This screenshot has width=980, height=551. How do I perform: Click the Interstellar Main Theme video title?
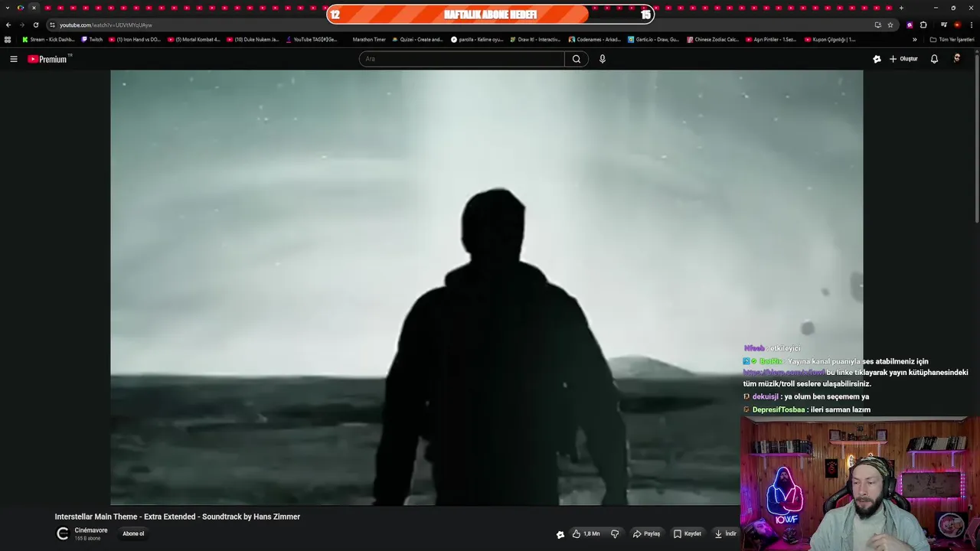coord(178,517)
